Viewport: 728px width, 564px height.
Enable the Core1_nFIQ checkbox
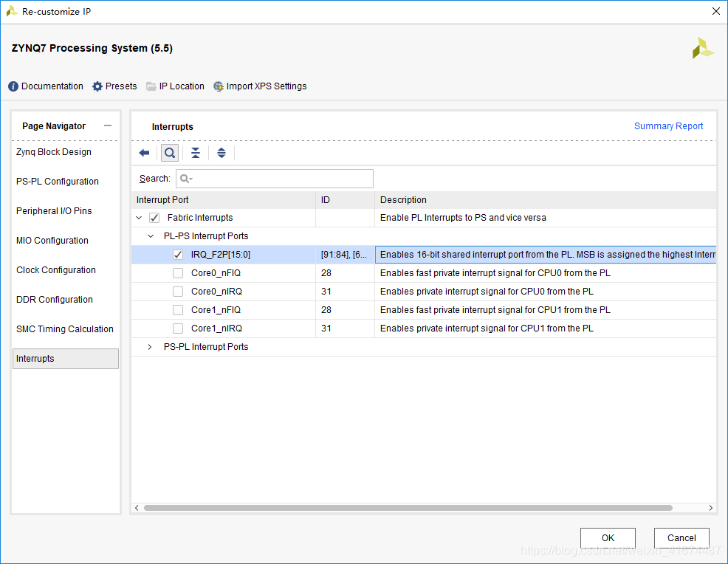pos(178,310)
